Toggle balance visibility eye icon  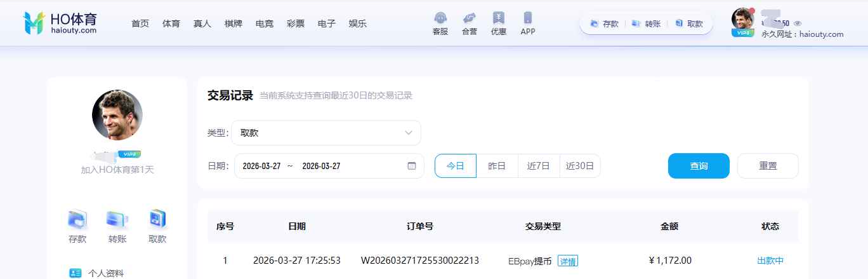798,24
